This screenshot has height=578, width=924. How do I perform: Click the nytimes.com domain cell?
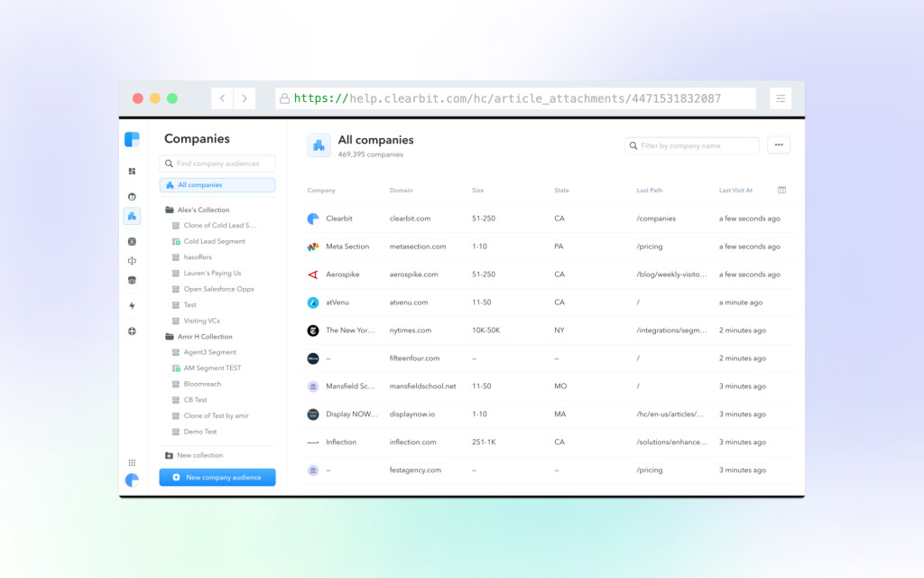(411, 331)
